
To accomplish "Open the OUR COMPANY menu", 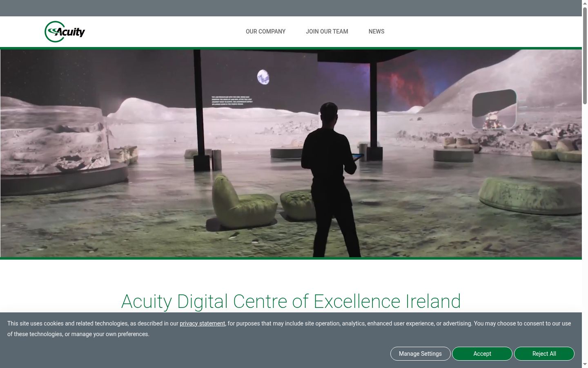I will [x=265, y=31].
